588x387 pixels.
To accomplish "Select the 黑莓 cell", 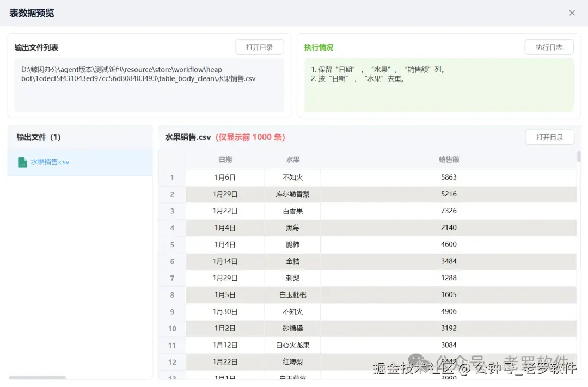I will click(292, 228).
